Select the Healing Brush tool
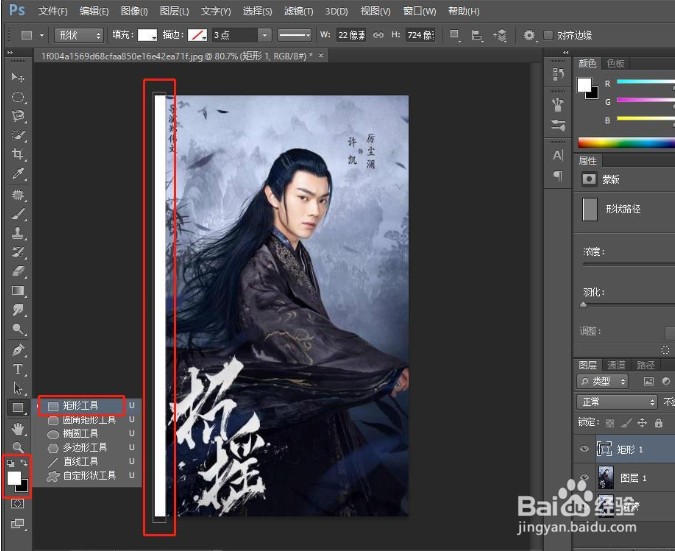 coord(18,195)
